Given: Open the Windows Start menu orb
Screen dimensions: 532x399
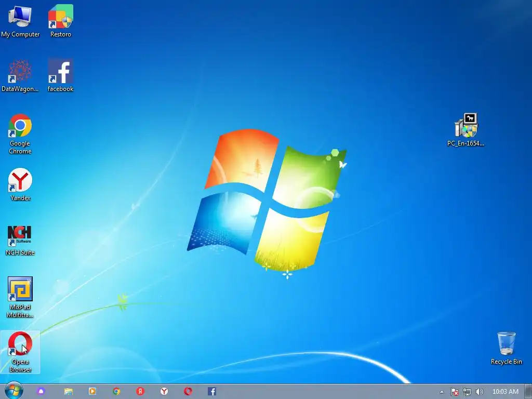Looking at the screenshot, I should tap(14, 391).
